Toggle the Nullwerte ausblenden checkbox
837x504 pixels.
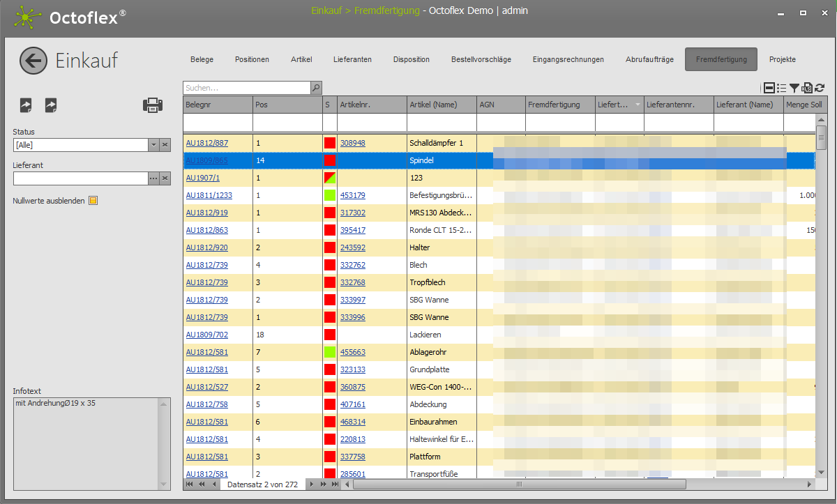click(93, 201)
